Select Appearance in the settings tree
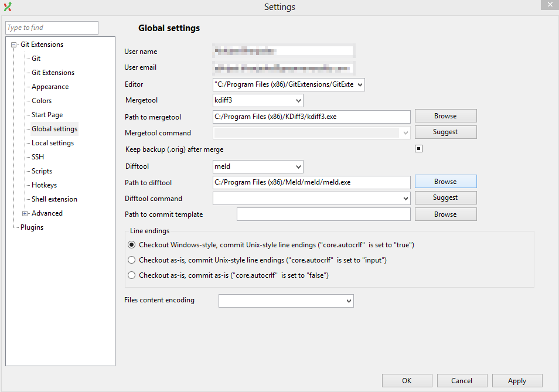 tap(50, 87)
